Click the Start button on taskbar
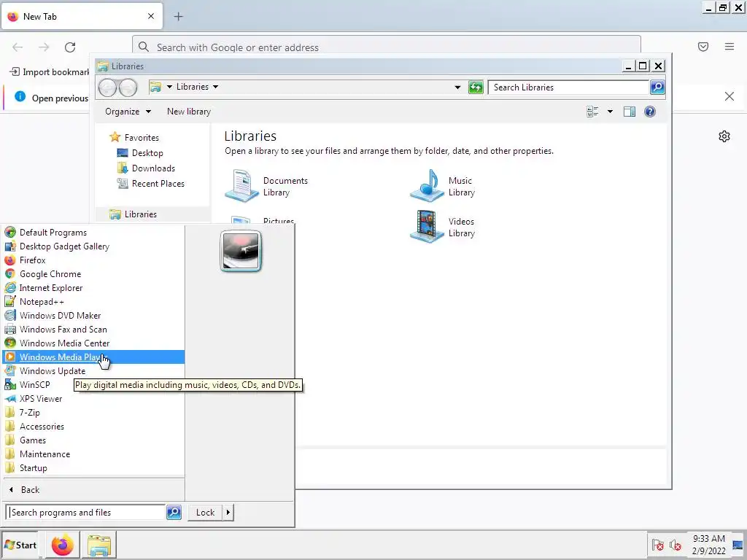The height and width of the screenshot is (560, 747). pos(20,545)
